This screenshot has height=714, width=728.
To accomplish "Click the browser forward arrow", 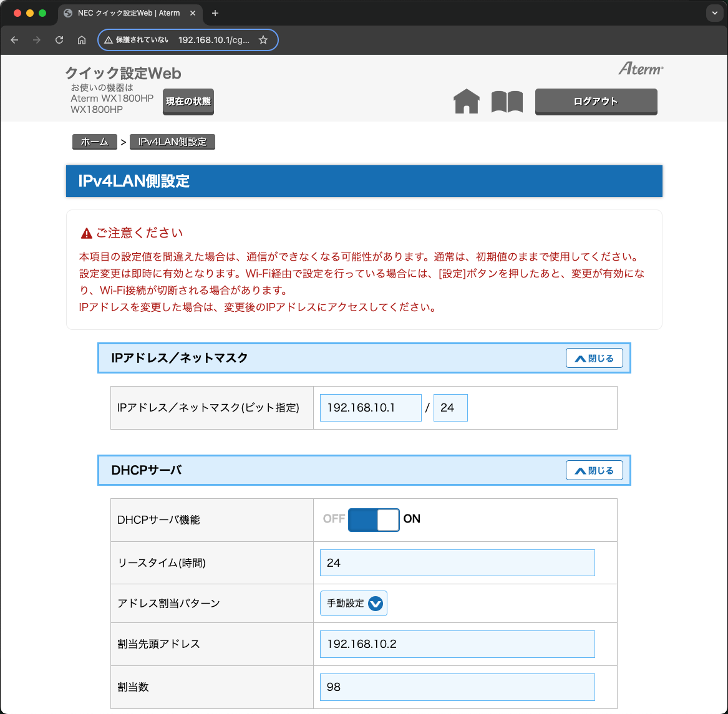I will tap(37, 40).
